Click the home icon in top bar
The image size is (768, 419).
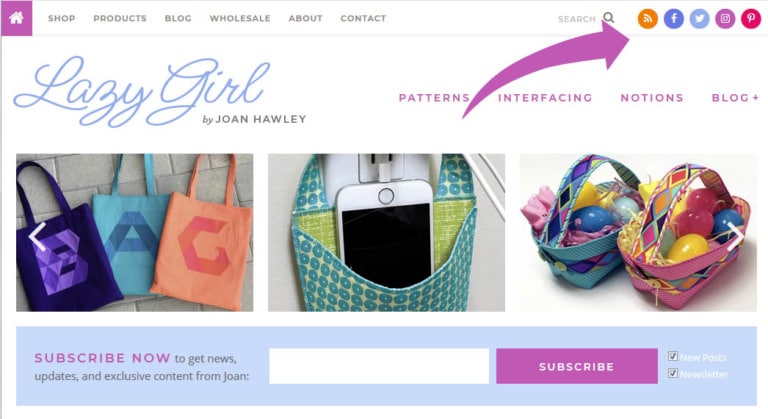(x=17, y=18)
